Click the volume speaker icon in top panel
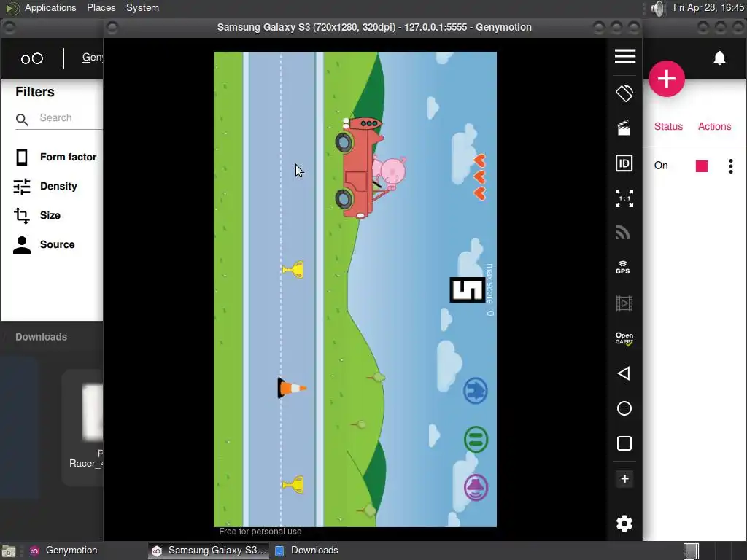The height and width of the screenshot is (560, 747). coord(657,8)
